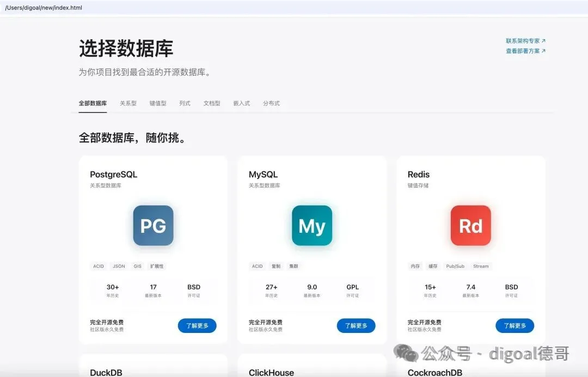This screenshot has height=377, width=588.
Task: Click the ACID tag on PostgreSQL card
Action: click(99, 266)
